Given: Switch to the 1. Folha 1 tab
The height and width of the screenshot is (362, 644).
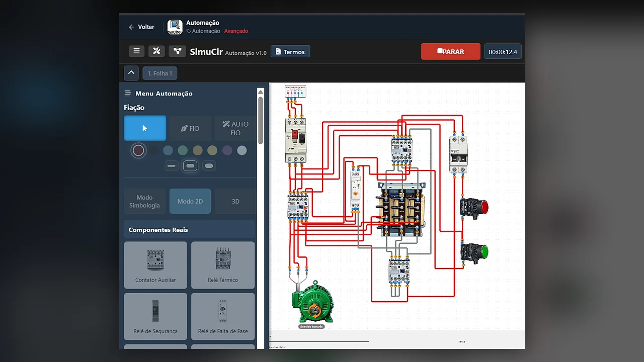Looking at the screenshot, I should 160,73.
